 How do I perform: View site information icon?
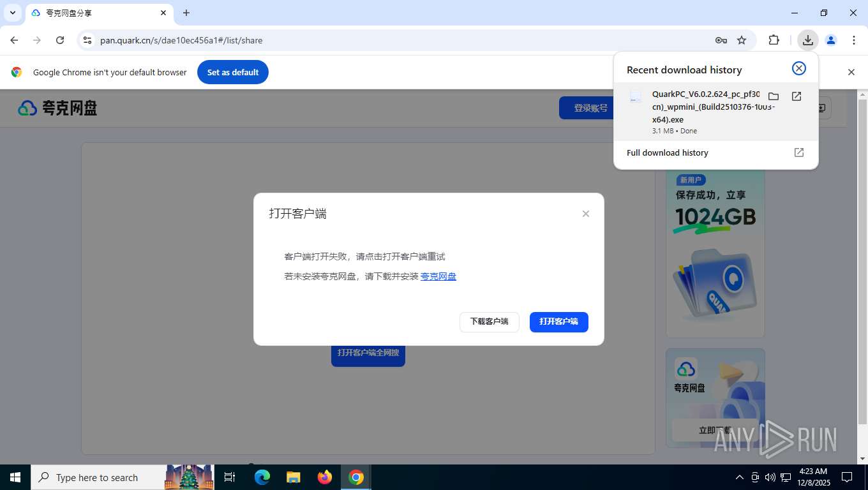click(88, 40)
